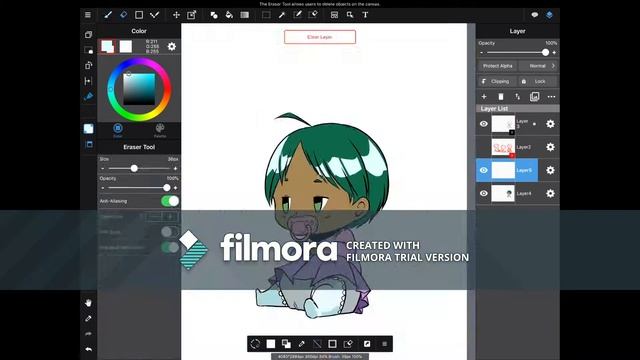
Task: Select Layer4 thumbnail in layer list
Action: pos(503,193)
